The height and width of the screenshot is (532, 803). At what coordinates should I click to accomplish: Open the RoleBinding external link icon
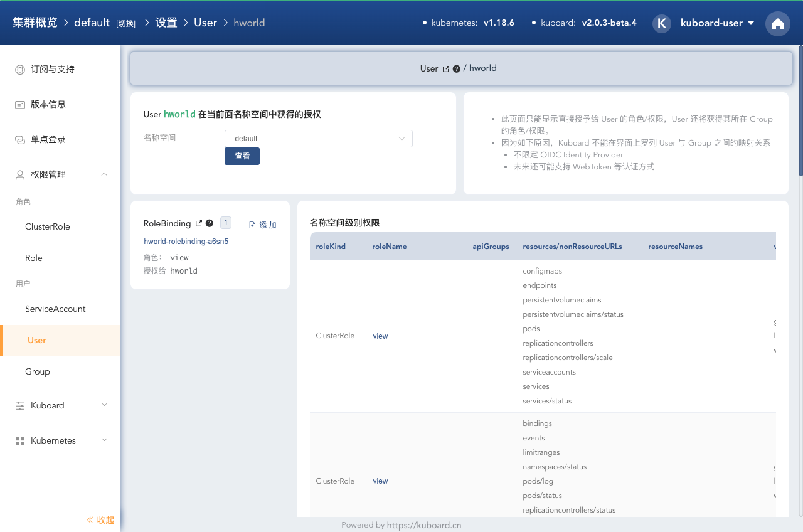[199, 223]
